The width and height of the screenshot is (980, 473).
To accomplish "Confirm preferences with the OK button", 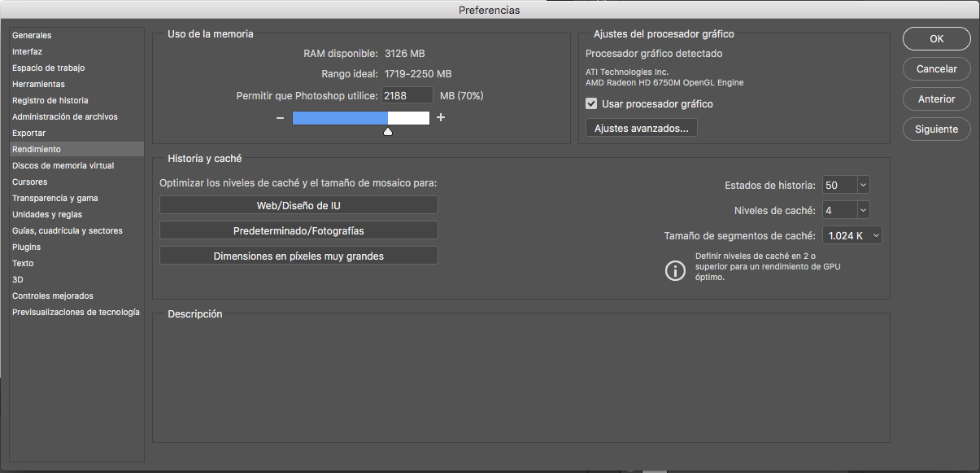I will click(937, 38).
